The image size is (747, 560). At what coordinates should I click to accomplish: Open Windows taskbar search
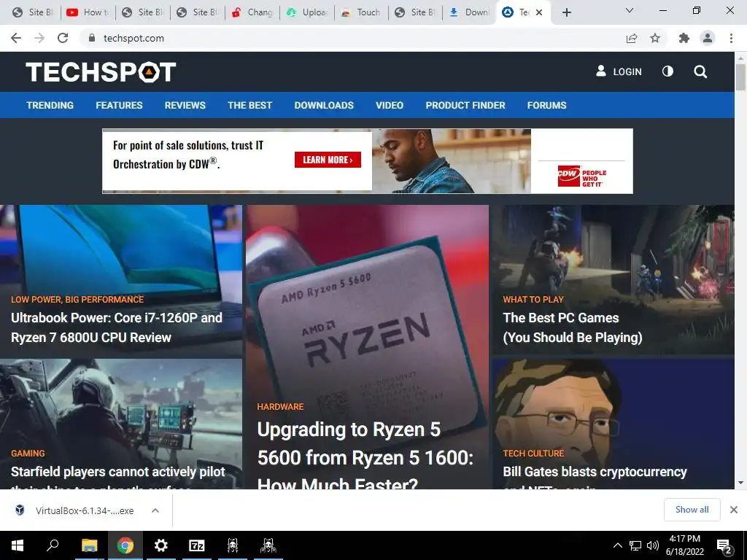53,545
